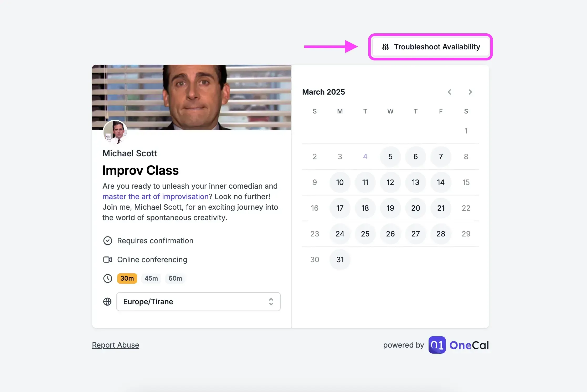Open the master the art of improvisation link
Image resolution: width=587 pixels, height=392 pixels.
155,197
